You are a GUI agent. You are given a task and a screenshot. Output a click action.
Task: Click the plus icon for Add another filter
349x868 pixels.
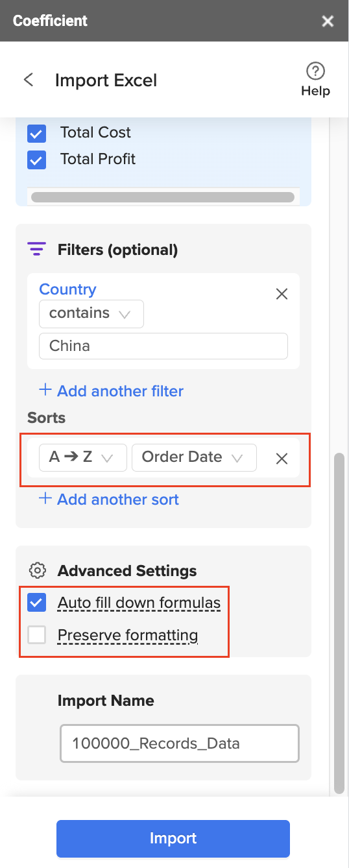click(45, 390)
